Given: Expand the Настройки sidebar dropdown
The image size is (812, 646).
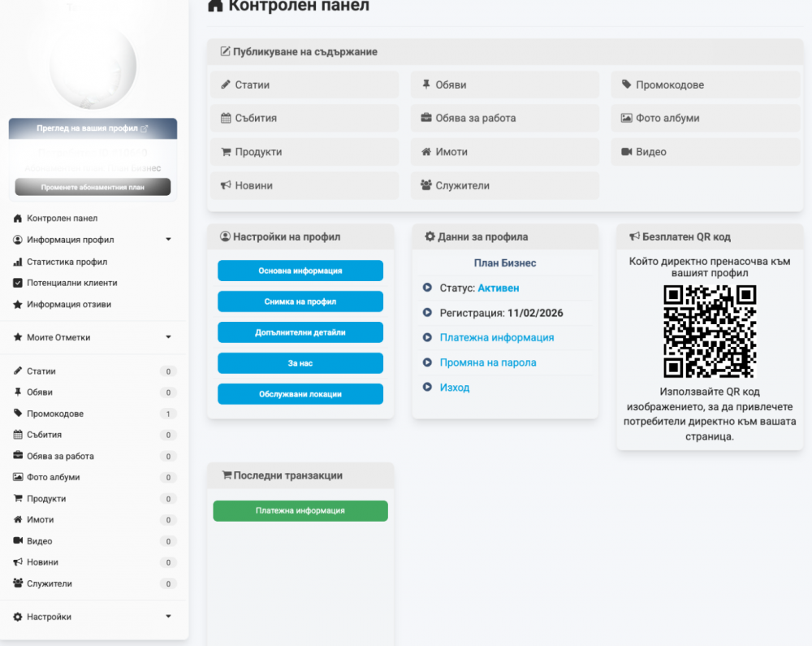Looking at the screenshot, I should pyautogui.click(x=168, y=617).
